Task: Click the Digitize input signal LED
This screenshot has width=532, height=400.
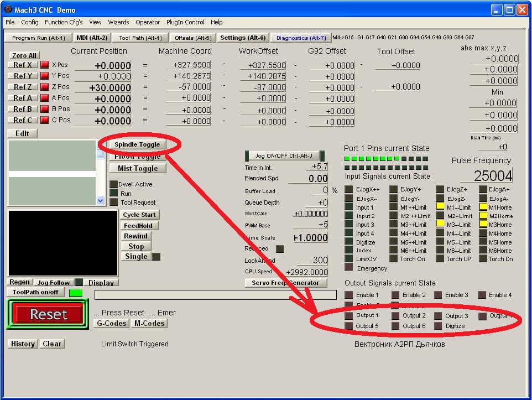Action: pyautogui.click(x=349, y=242)
